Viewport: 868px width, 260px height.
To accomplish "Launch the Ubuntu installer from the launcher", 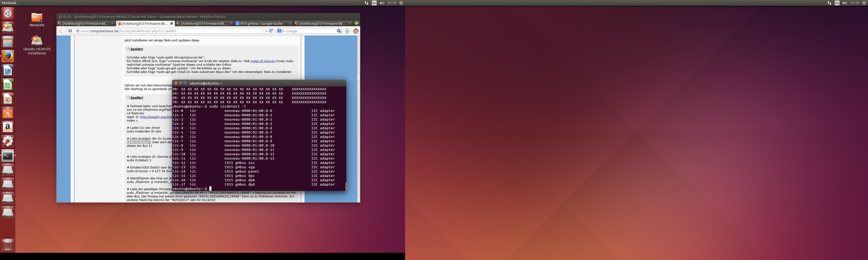I will (x=8, y=28).
